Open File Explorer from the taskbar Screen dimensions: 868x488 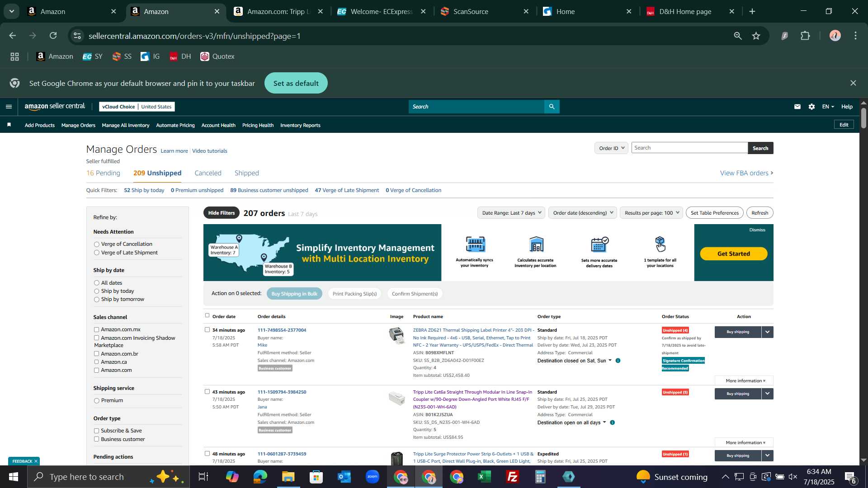click(x=288, y=477)
